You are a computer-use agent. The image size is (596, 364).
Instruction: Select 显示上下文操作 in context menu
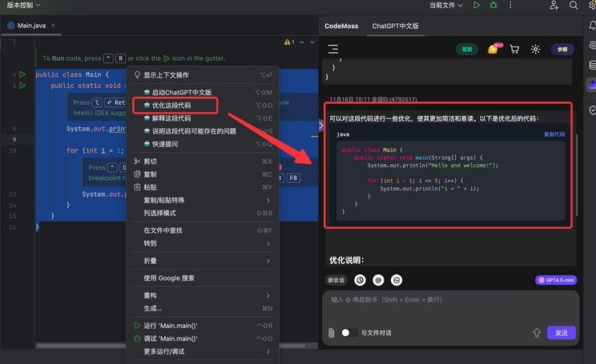tap(203, 74)
